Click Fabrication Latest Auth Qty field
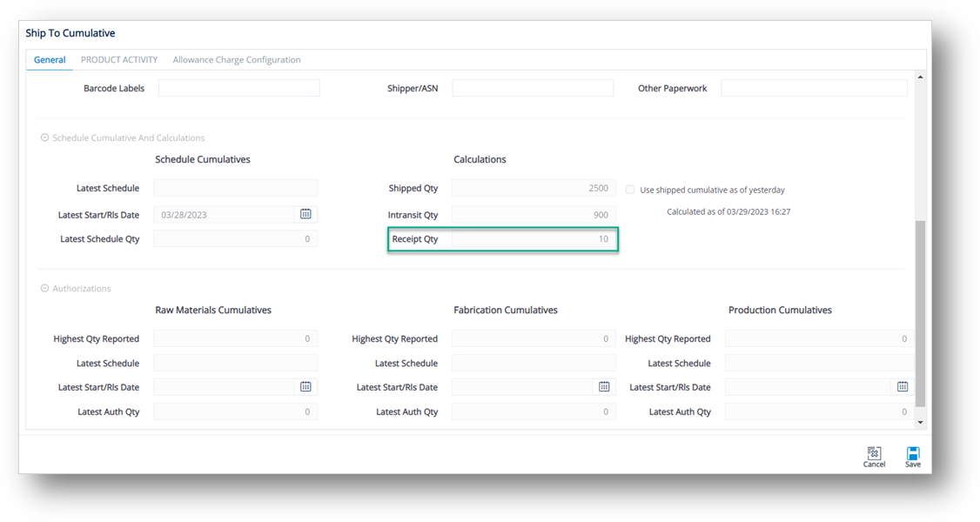Screen dimensions: 980x522 click(534, 412)
